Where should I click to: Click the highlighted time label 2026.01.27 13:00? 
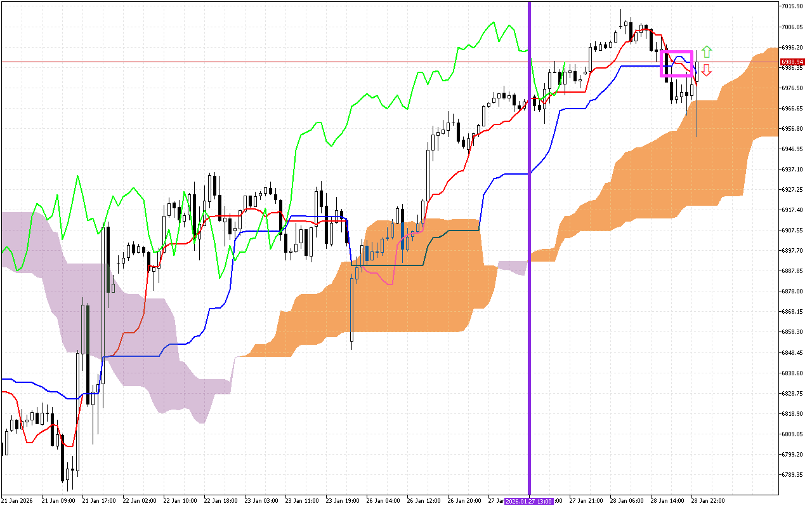point(528,500)
